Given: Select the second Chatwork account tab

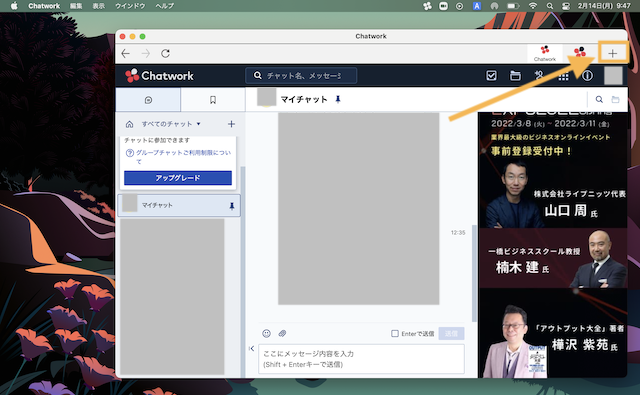Looking at the screenshot, I should (x=580, y=52).
